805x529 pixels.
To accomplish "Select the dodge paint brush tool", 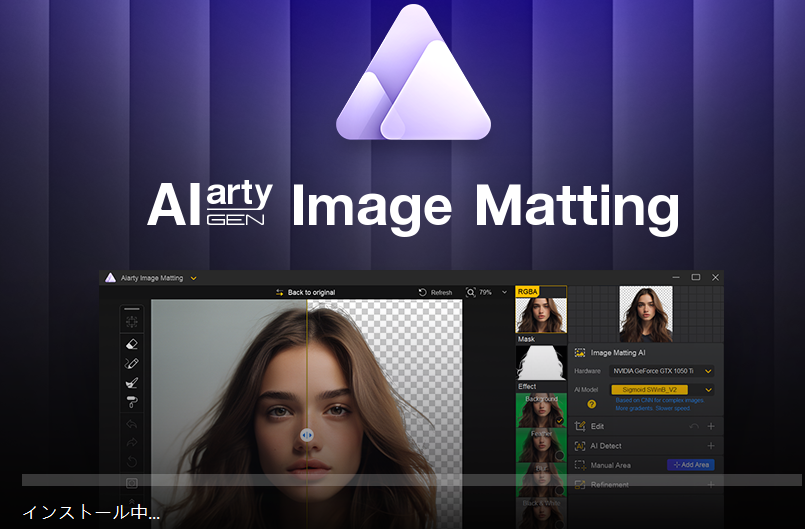I will pyautogui.click(x=132, y=383).
